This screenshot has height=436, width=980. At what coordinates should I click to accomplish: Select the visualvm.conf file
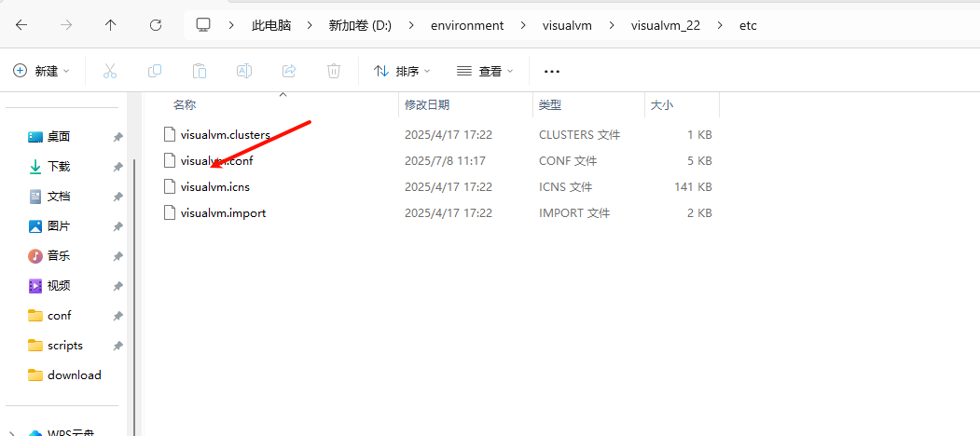coord(216,160)
